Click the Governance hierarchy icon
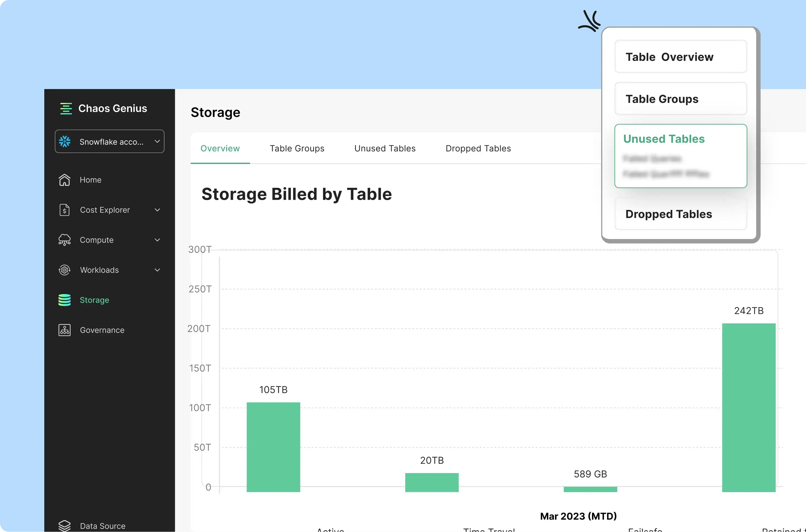 coord(64,330)
